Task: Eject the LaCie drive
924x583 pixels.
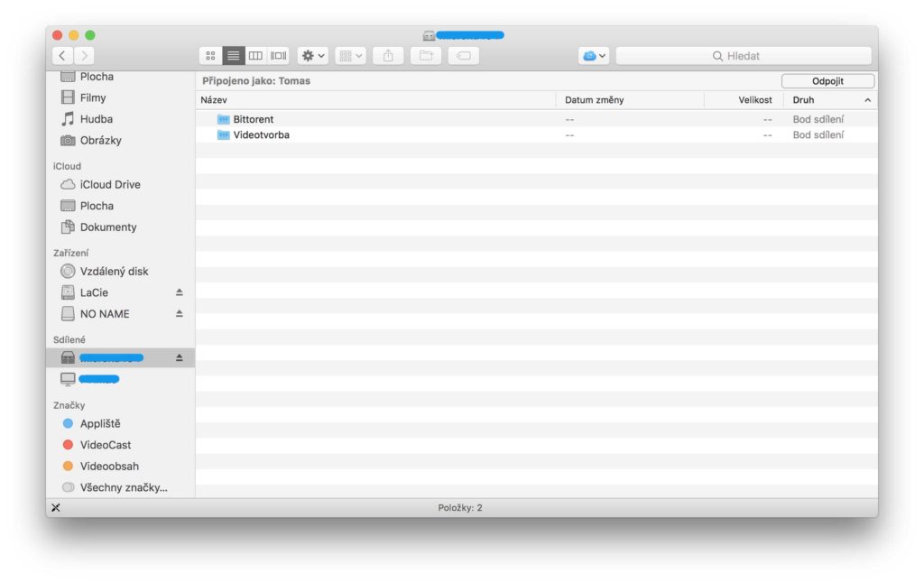Action: point(177,291)
